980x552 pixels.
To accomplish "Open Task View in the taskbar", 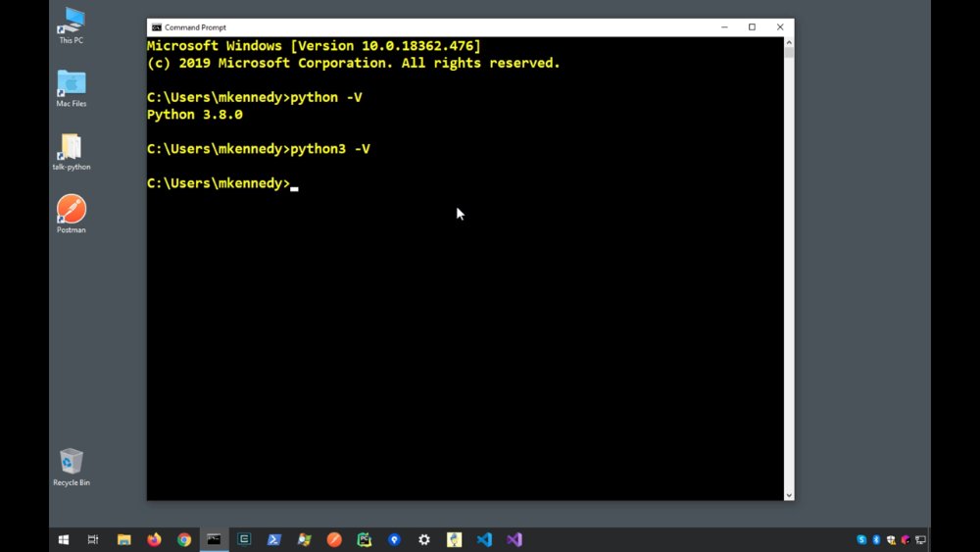I will point(93,539).
